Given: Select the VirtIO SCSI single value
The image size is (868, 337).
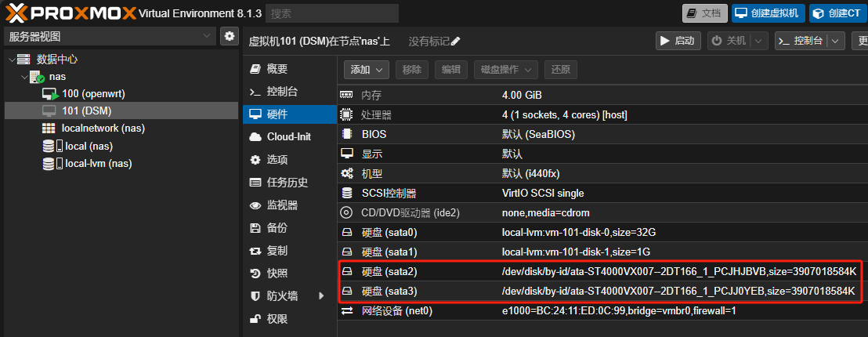Looking at the screenshot, I should [543, 193].
